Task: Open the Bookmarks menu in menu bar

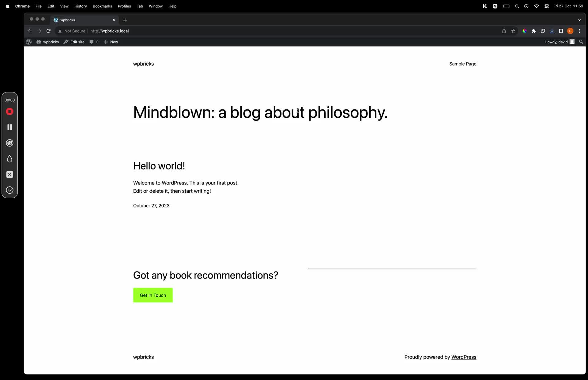Action: point(102,6)
